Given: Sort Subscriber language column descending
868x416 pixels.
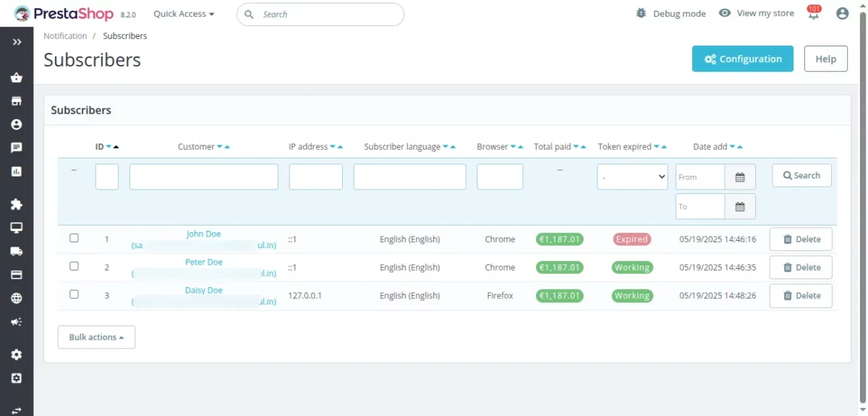Looking at the screenshot, I should click(446, 147).
